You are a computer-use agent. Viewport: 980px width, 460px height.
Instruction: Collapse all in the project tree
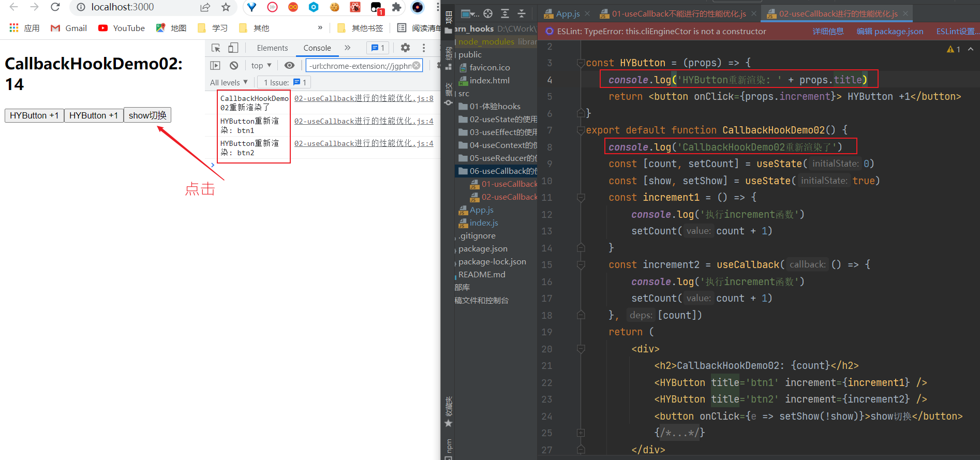coord(522,13)
